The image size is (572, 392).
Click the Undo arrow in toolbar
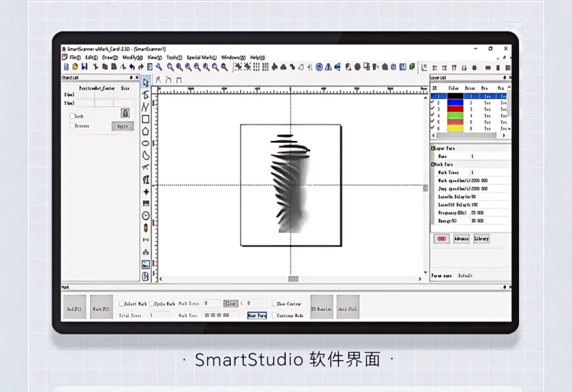tap(132, 67)
